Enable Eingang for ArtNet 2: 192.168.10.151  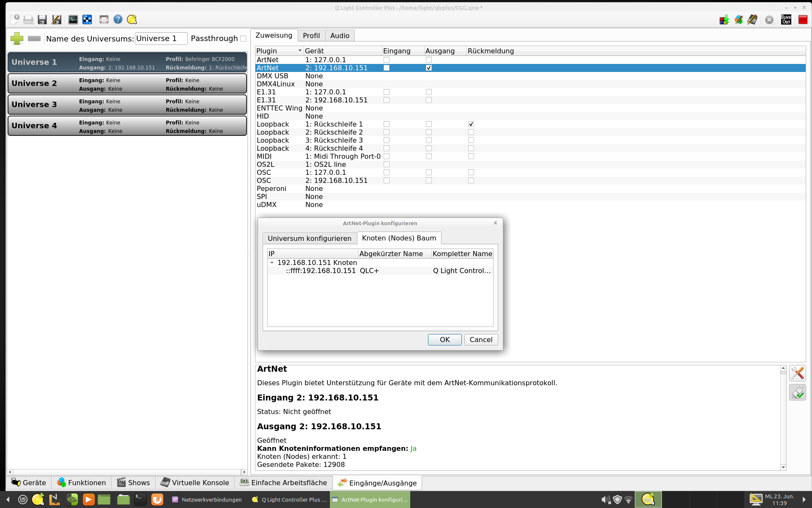[387, 68]
